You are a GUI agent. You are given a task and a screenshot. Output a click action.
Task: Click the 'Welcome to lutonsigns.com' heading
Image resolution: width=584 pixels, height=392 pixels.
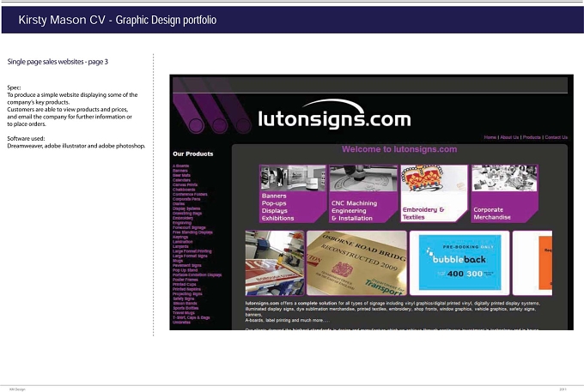[399, 149]
